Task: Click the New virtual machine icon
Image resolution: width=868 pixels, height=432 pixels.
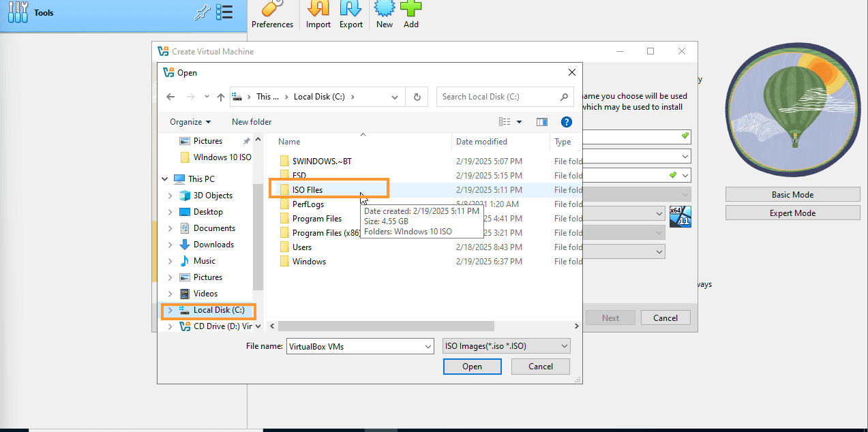Action: pyautogui.click(x=385, y=15)
